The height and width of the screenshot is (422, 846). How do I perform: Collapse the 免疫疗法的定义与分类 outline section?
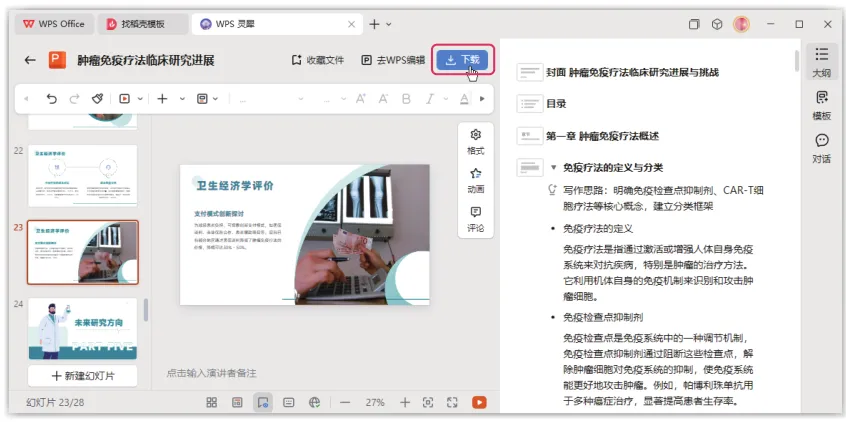(x=553, y=167)
